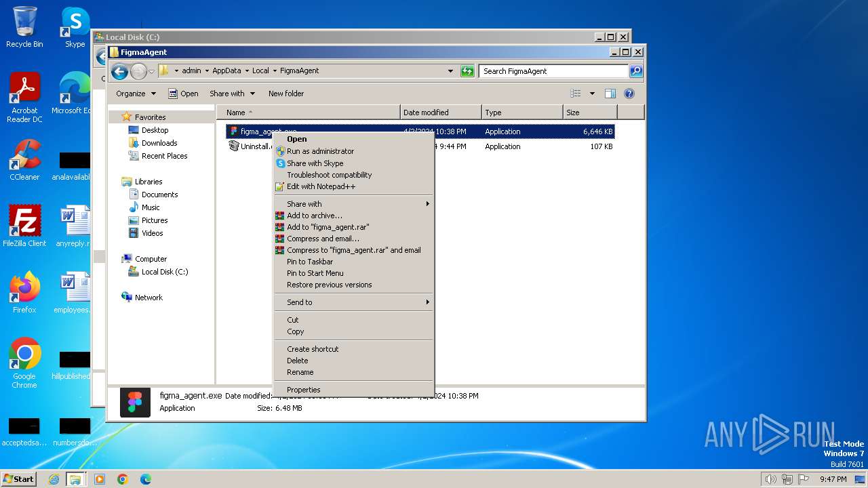Open Google Chrome desktop shortcut
The width and height of the screenshot is (868, 488).
tap(24, 363)
